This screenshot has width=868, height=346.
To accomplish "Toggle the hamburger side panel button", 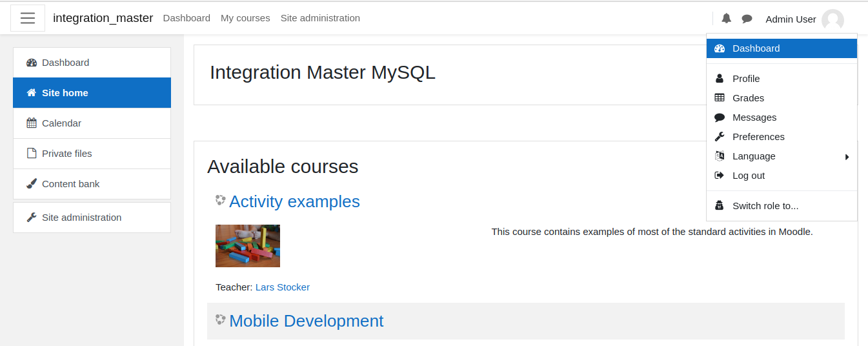I will click(x=28, y=18).
